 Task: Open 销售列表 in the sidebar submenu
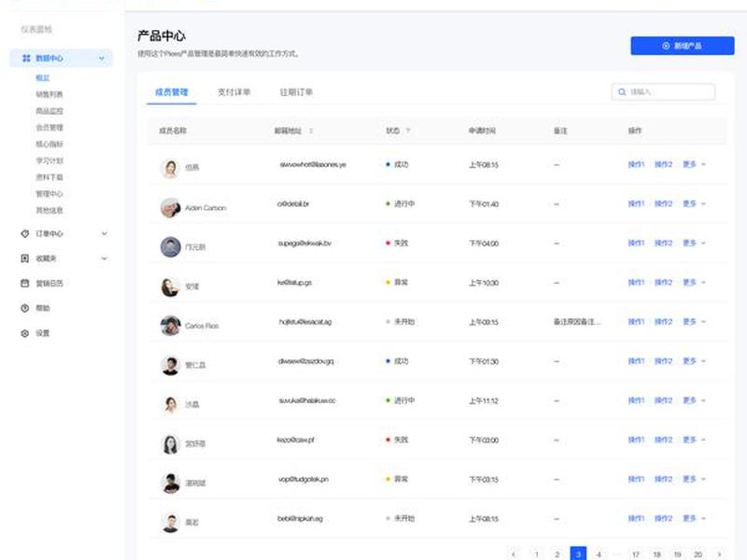click(49, 94)
